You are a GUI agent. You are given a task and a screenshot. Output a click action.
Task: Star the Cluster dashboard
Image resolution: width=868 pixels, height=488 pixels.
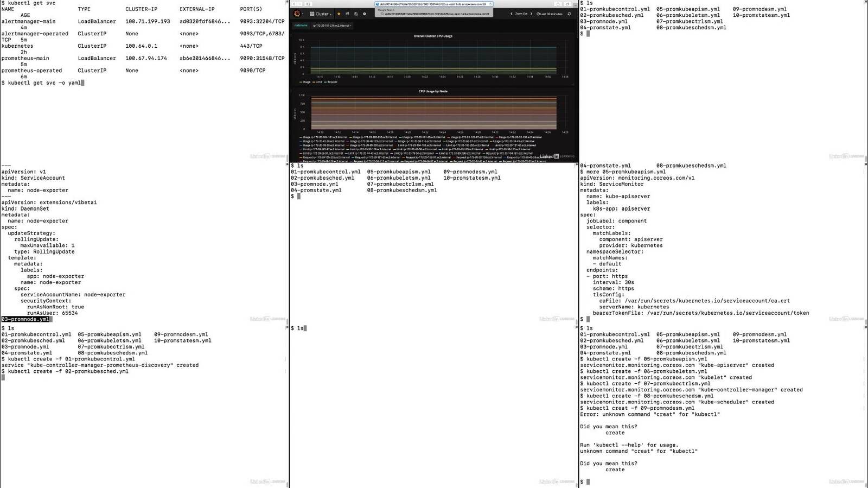pyautogui.click(x=339, y=14)
